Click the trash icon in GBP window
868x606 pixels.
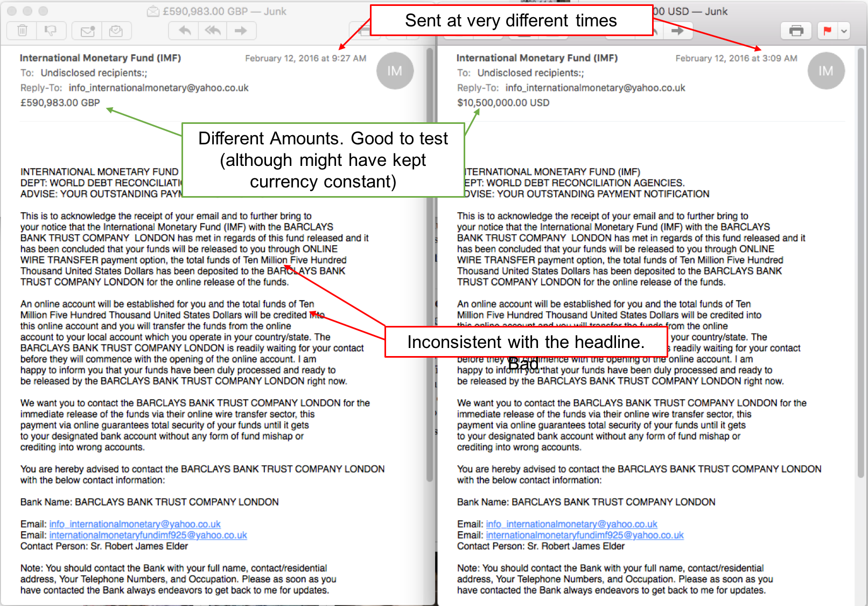tap(22, 31)
